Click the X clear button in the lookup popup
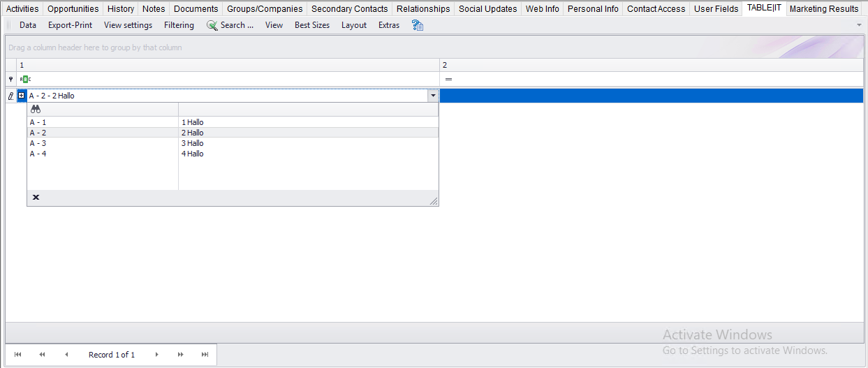The image size is (868, 368). (x=36, y=198)
